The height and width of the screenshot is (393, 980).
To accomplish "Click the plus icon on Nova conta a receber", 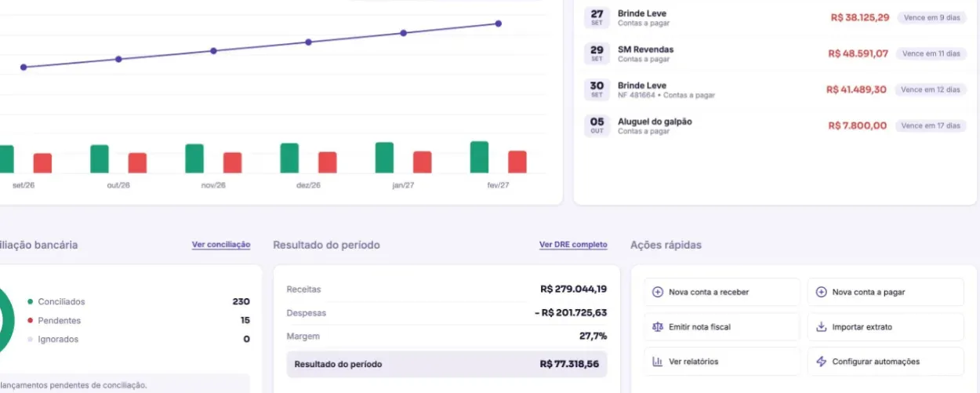I will [x=658, y=292].
